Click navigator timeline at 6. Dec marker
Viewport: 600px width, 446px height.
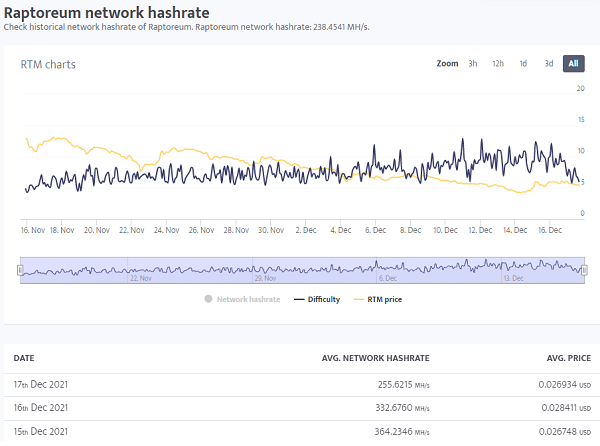point(388,278)
